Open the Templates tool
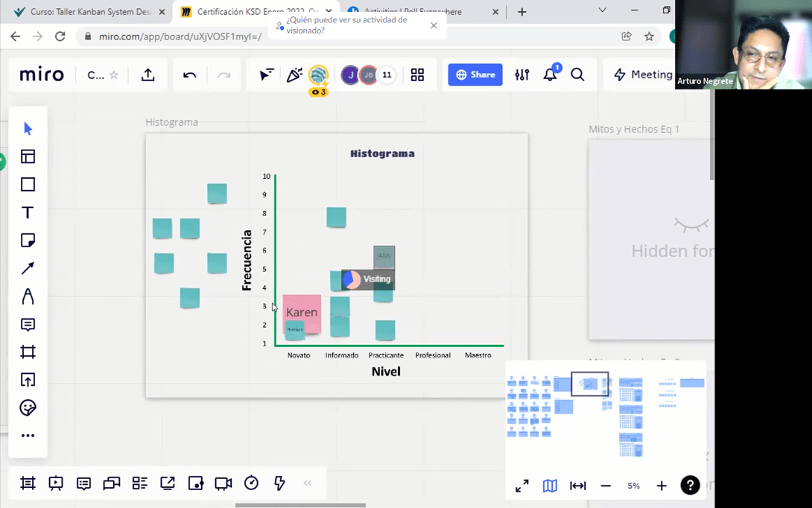The image size is (812, 508). 28,156
